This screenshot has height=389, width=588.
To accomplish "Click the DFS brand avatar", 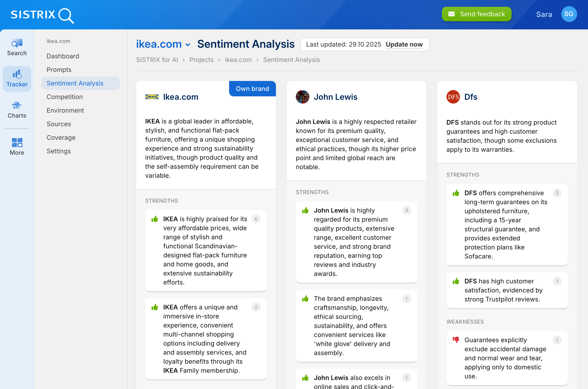I will point(453,97).
